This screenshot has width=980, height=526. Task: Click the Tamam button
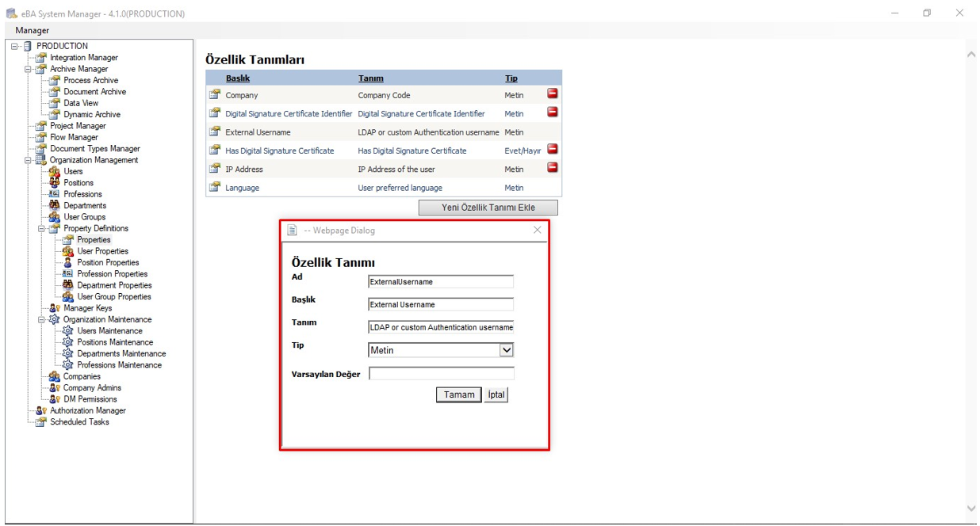pyautogui.click(x=459, y=394)
